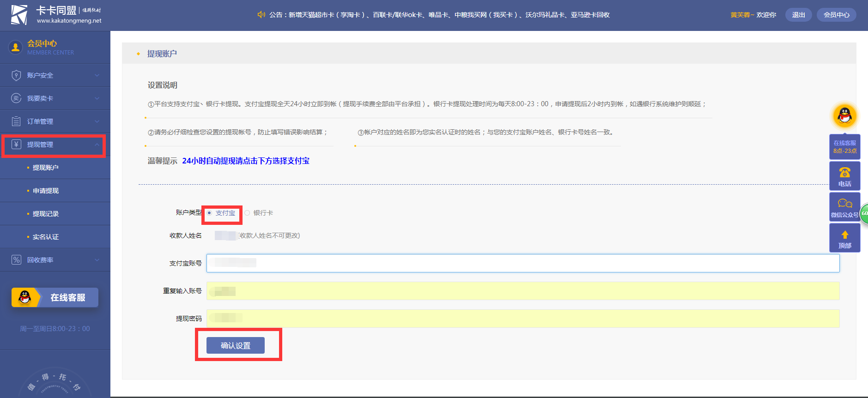The image size is (868, 398).
Task: Open 我要卖卡 in sidebar
Action: click(55, 98)
